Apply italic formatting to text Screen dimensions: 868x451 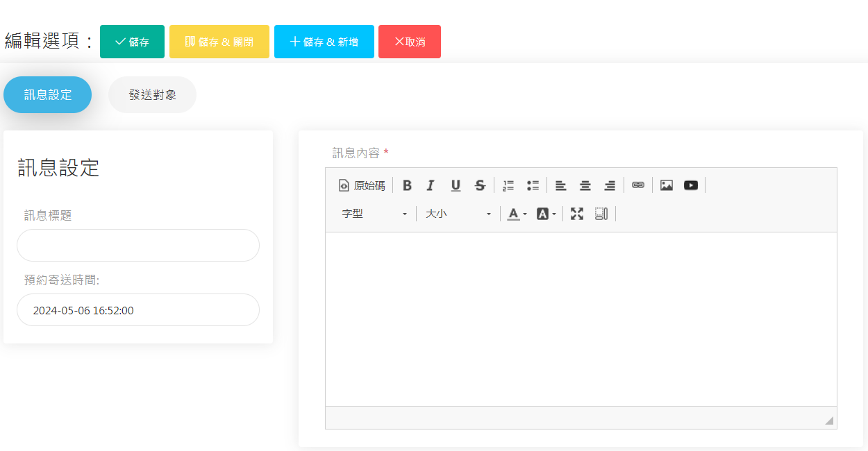[431, 185]
